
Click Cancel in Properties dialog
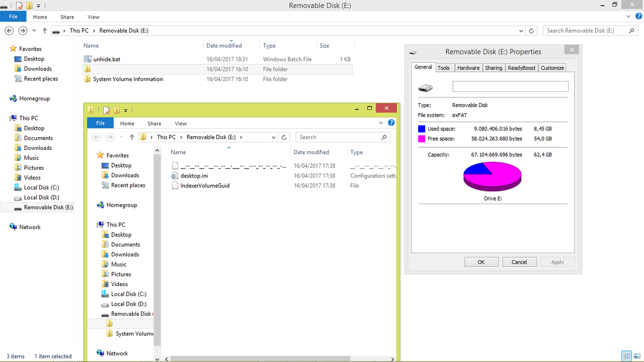coord(519,262)
